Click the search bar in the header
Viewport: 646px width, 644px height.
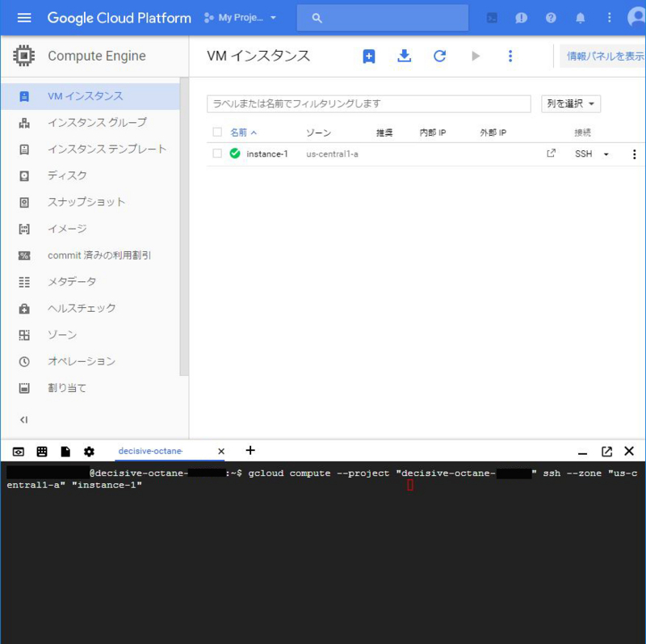(x=382, y=18)
